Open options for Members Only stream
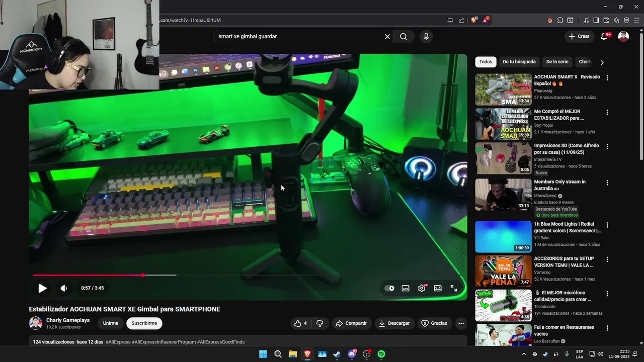The image size is (644, 362). click(607, 183)
